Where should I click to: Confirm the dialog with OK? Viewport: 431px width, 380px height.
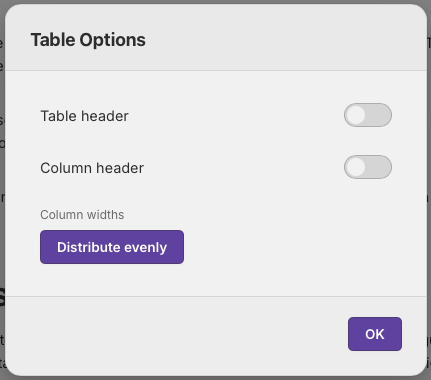point(375,334)
